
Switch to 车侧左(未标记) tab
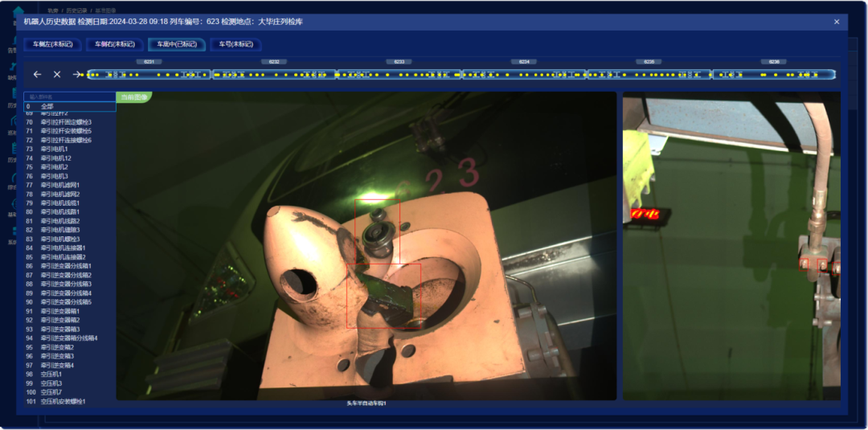(53, 44)
